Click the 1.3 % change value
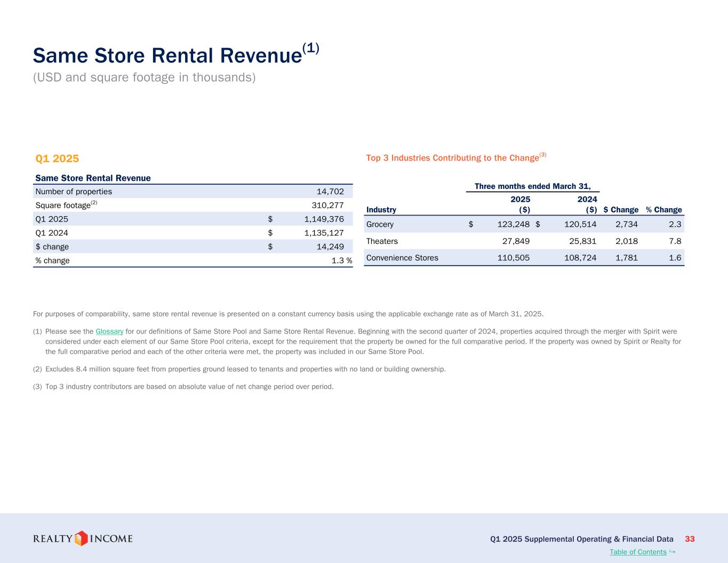Screen dimensions: 728x563 [x=341, y=260]
